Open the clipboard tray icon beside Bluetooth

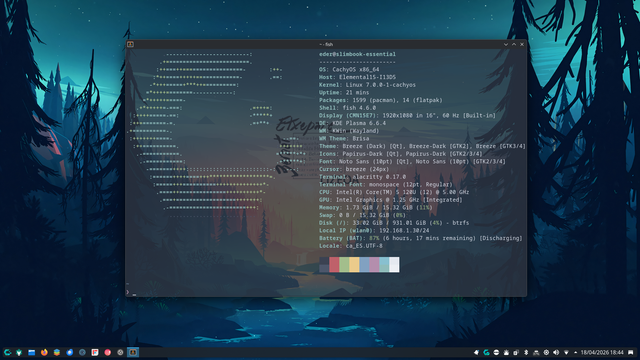coord(516,352)
